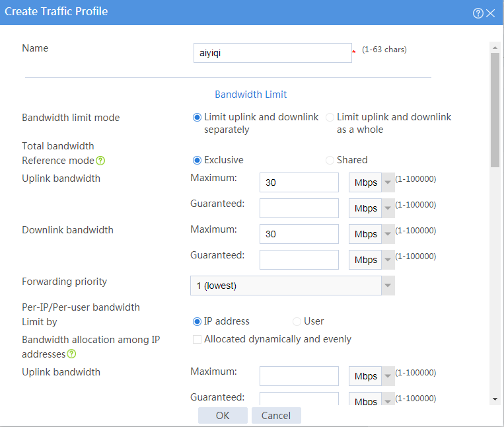Viewport: 504px width, 427px height.
Task: Click the OK button
Action: pyautogui.click(x=223, y=415)
